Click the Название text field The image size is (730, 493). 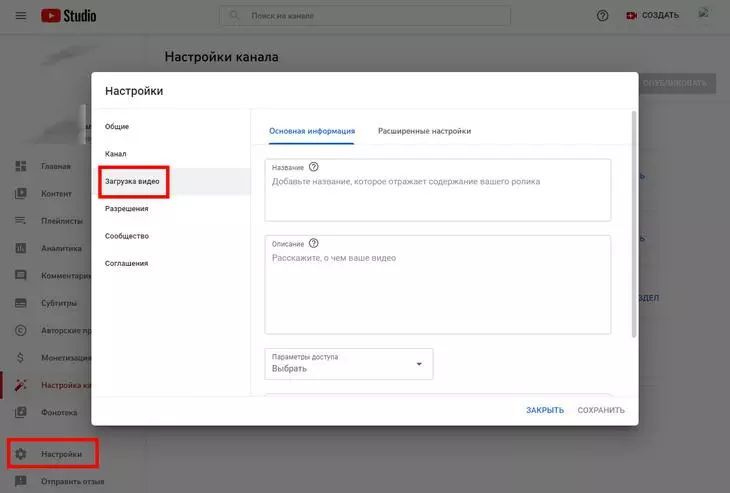point(437,198)
